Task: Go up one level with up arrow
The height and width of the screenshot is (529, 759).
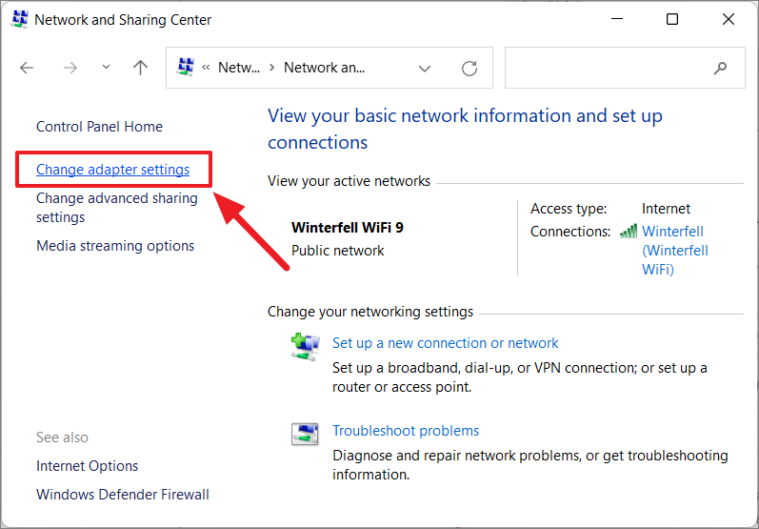Action: click(x=140, y=68)
